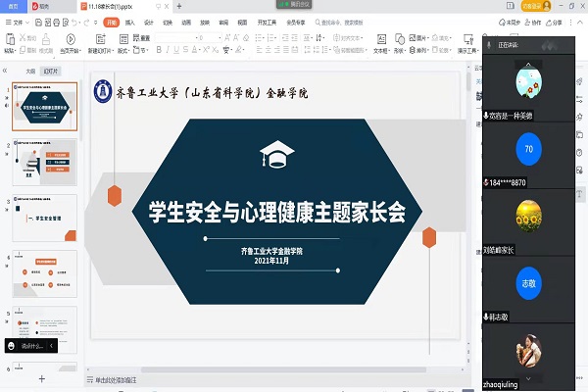This screenshot has height=392, width=588.
Task: Click the Copy (复制) icon
Action: [x=23, y=50]
